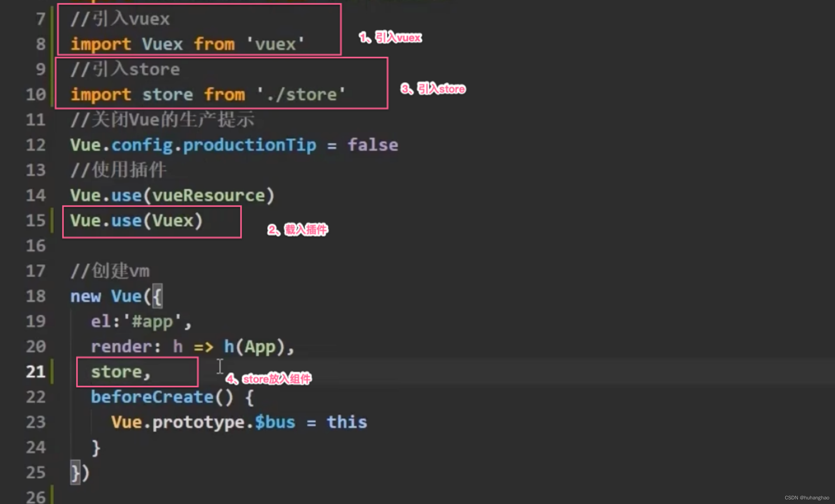The width and height of the screenshot is (835, 504).
Task: Click the annotation labeled 1、引入vuex
Action: click(390, 37)
